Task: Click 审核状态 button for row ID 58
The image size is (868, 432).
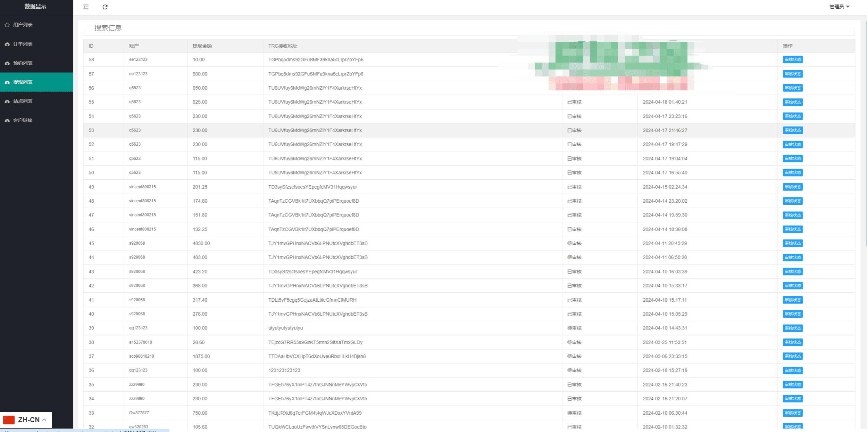Action: click(792, 60)
